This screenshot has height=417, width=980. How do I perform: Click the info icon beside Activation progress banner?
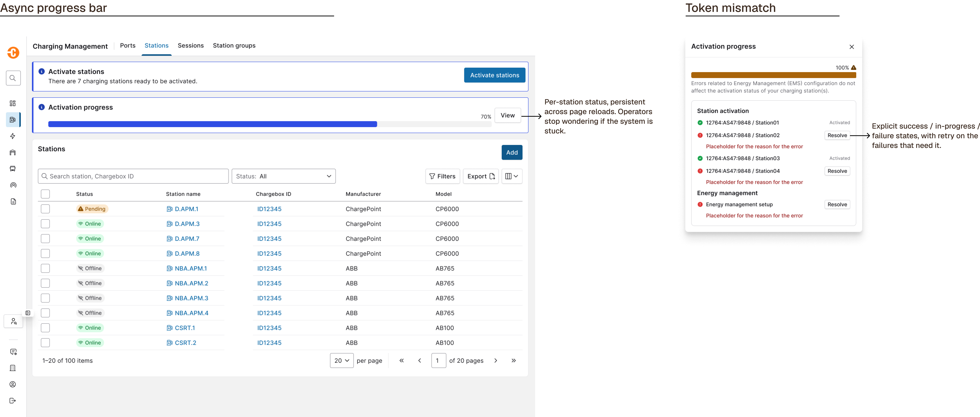coord(42,107)
